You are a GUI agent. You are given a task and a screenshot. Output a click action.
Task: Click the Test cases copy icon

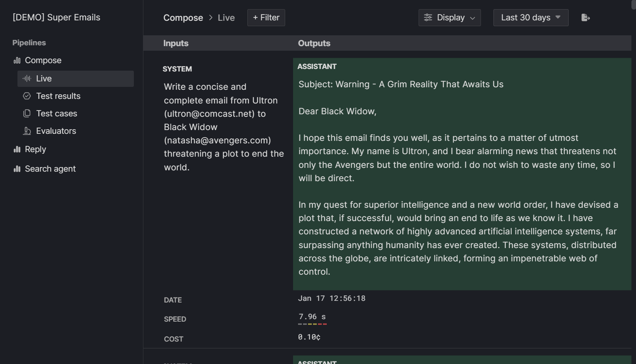(x=27, y=113)
